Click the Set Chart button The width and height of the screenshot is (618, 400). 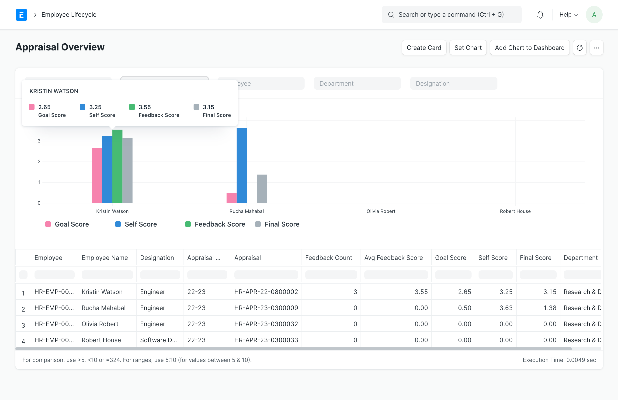(x=467, y=47)
